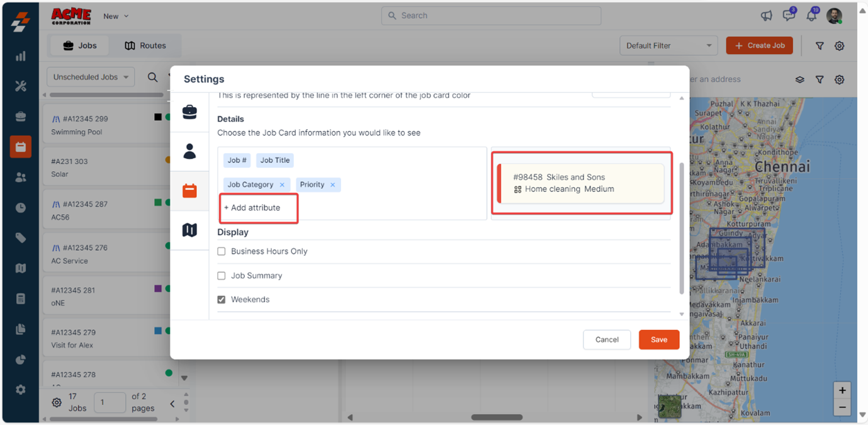
Task: Open the calculator icon in left sidebar
Action: [x=21, y=298]
